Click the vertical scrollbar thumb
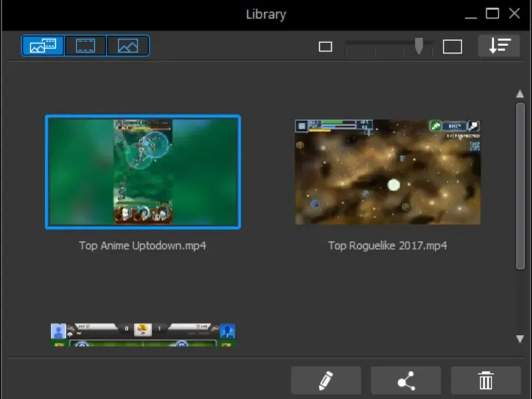Viewport: 532px width, 399px height. (x=520, y=186)
